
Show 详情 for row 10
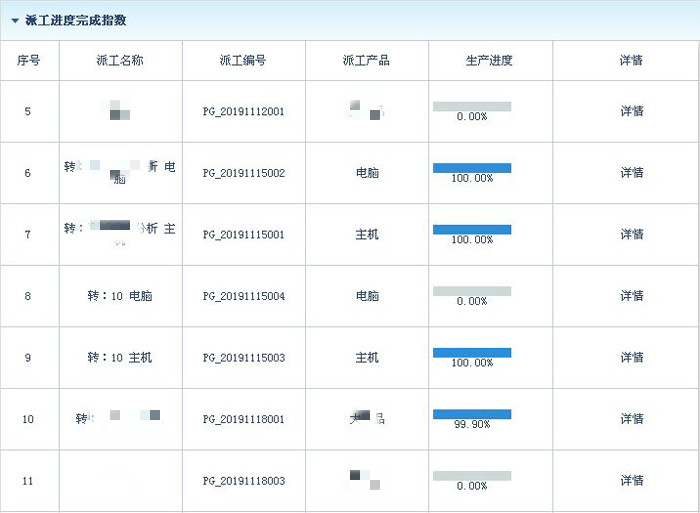pos(631,419)
